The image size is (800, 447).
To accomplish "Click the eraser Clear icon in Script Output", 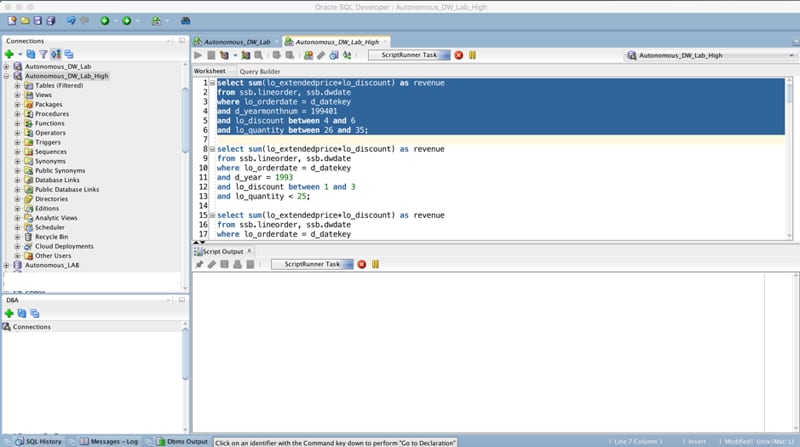I will point(211,264).
